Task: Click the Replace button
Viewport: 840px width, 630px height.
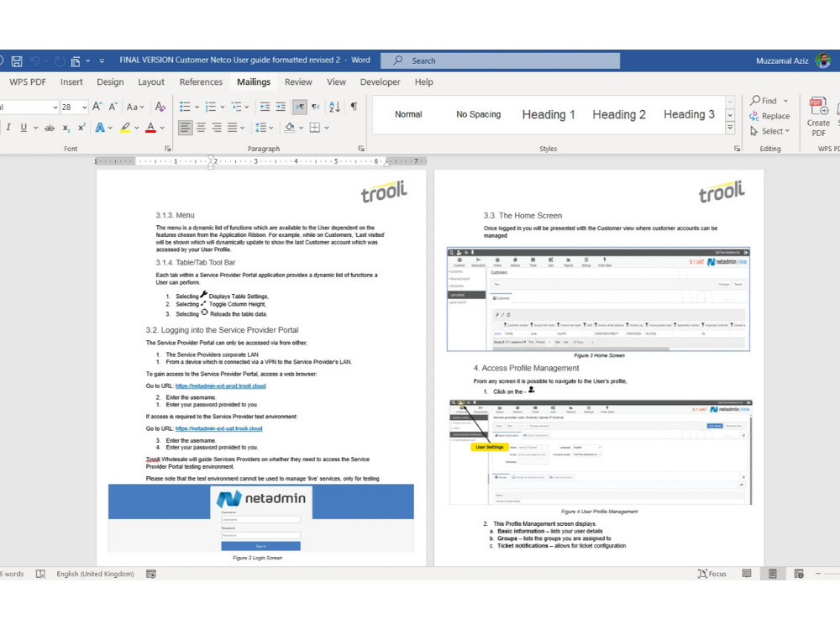Action: [x=769, y=116]
